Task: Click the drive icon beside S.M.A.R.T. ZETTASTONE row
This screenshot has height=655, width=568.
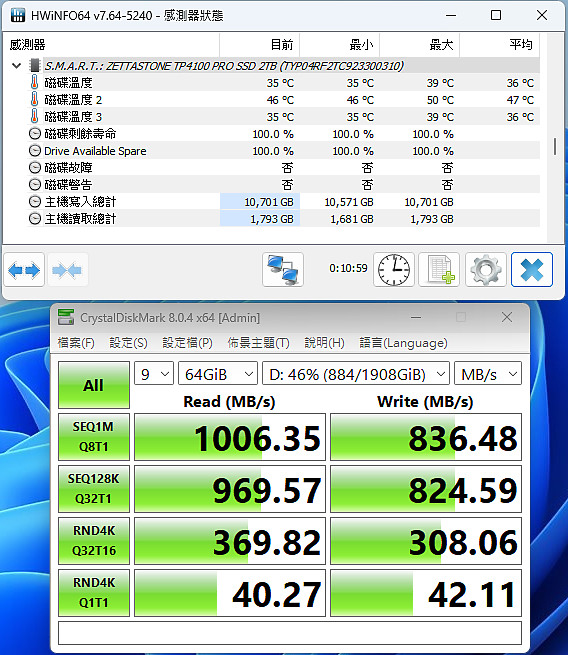Action: tap(35, 66)
